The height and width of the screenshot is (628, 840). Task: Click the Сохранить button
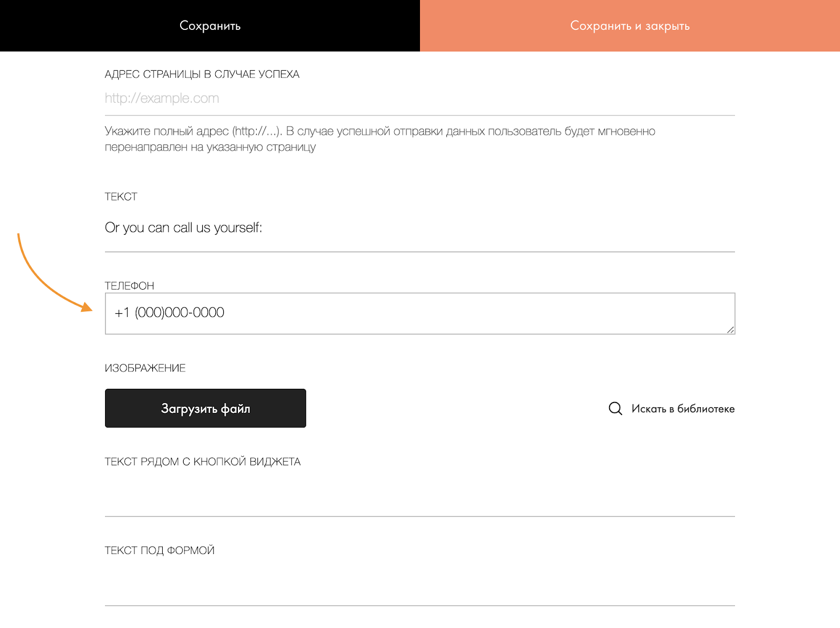coord(210,26)
